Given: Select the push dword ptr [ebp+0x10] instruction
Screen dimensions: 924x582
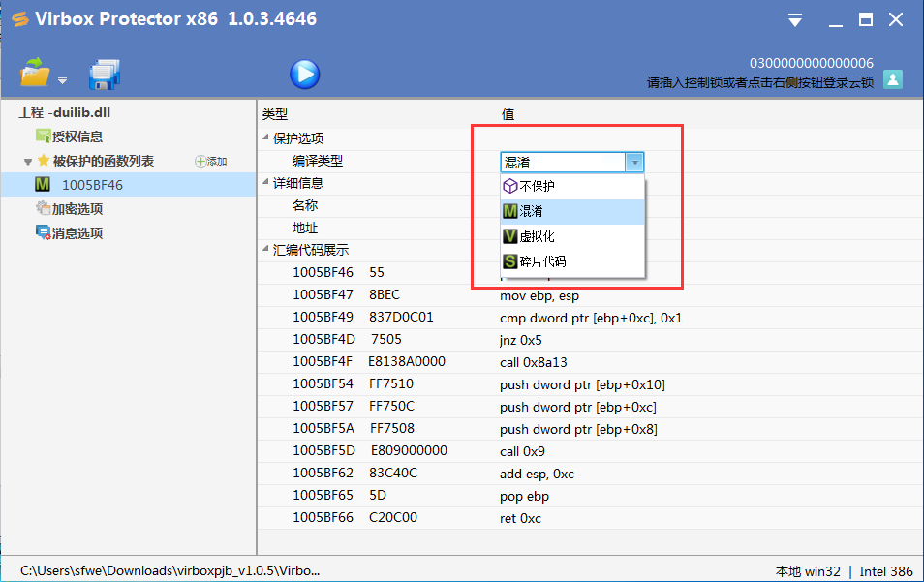Looking at the screenshot, I should click(582, 385).
